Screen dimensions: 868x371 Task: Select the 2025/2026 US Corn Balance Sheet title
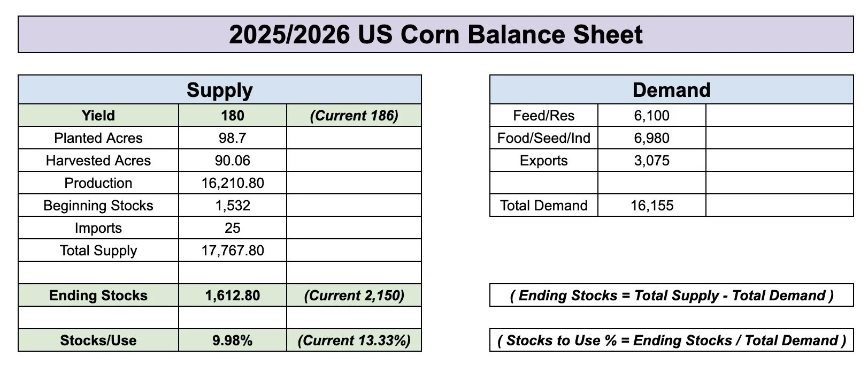436,34
